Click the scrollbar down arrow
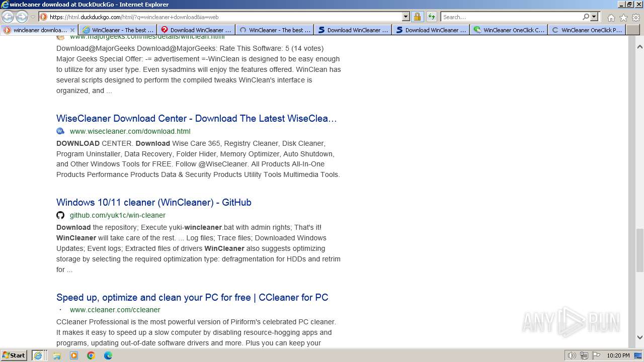 [640, 337]
